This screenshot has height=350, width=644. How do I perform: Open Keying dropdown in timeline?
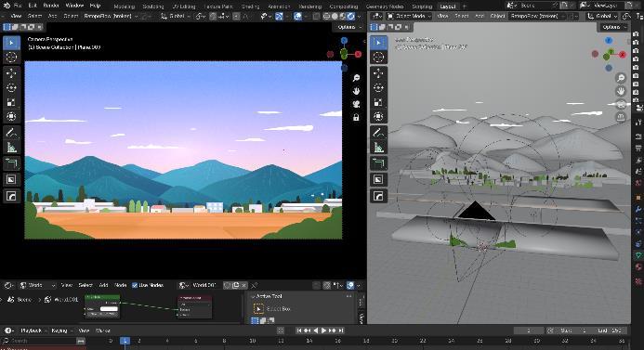61,331
